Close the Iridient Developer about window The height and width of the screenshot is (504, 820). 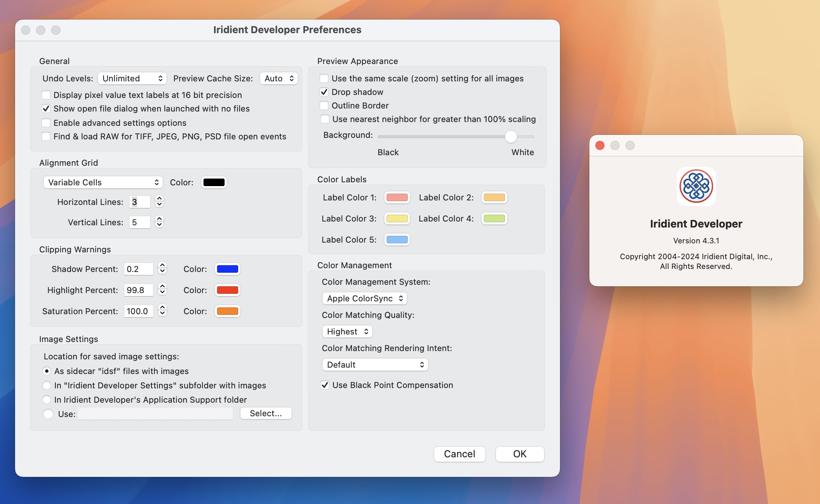coord(600,145)
